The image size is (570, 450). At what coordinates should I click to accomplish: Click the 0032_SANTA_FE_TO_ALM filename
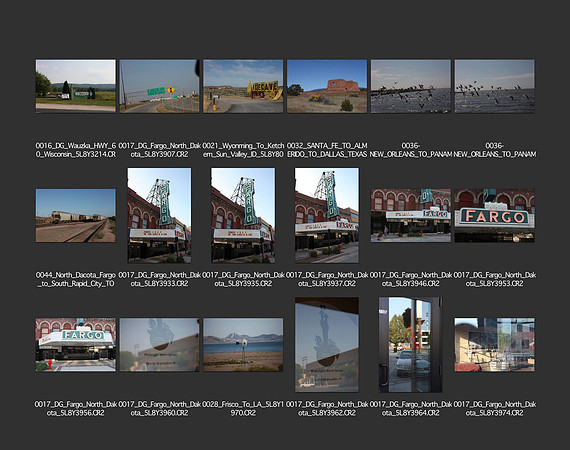point(327,150)
